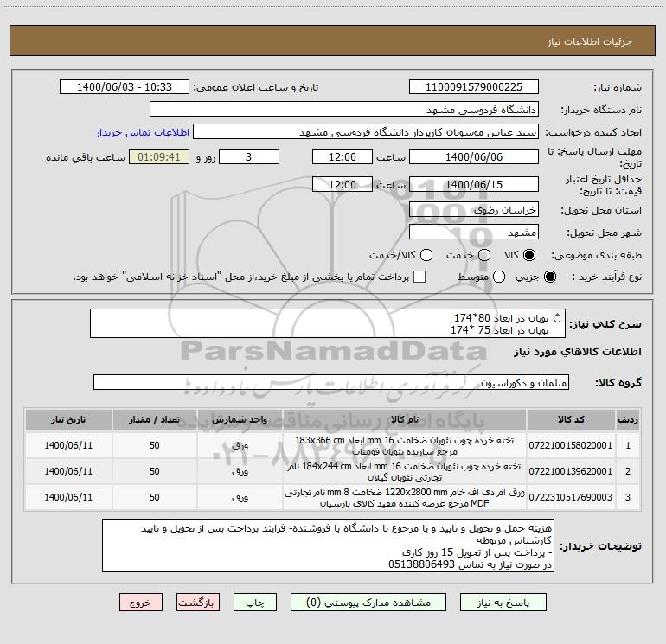Click the description text area scroll arrows
The height and width of the screenshot is (644, 666).
(x=558, y=317)
